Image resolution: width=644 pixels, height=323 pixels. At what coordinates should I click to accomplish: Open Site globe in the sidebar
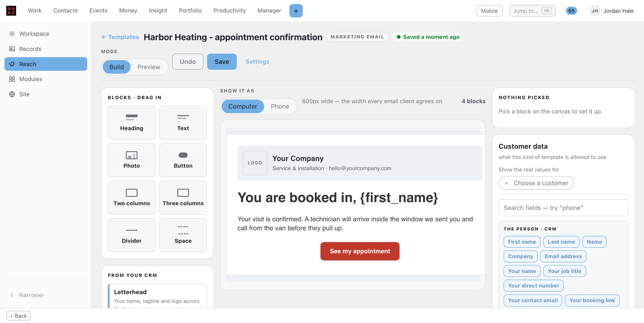[46, 94]
